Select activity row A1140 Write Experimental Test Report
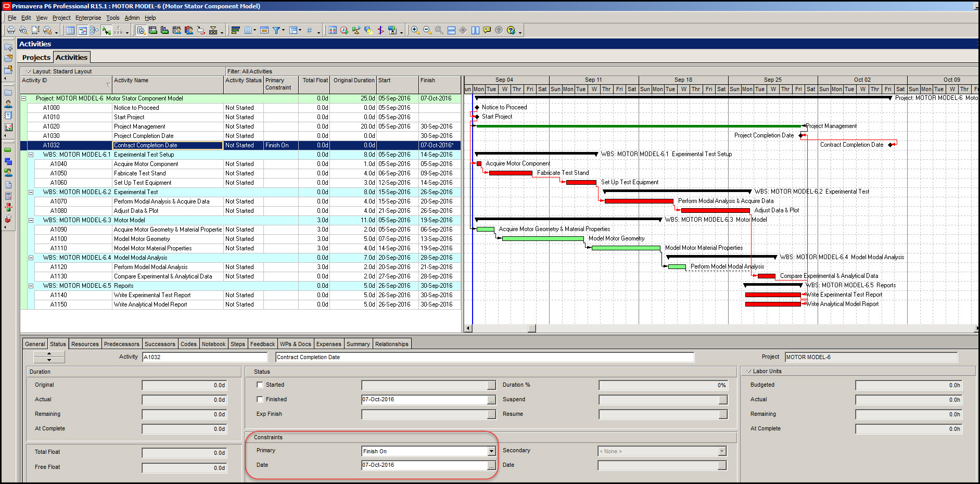This screenshot has height=484, width=980. [240, 295]
